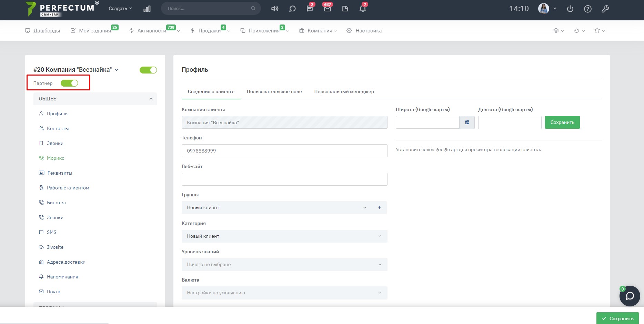
Task: Open the mail envelope icon with 687 badge
Action: click(327, 9)
